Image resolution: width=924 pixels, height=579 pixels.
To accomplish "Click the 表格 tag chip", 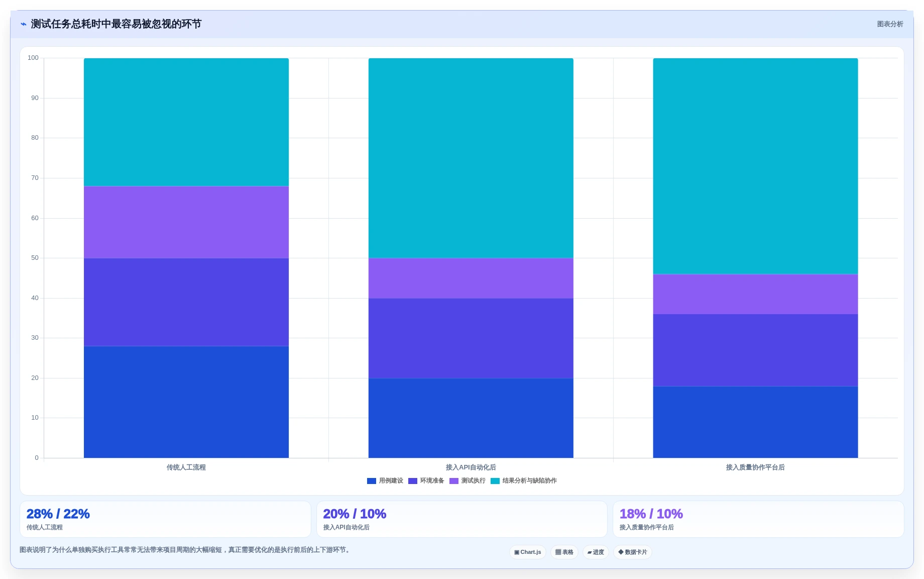I will [x=564, y=552].
